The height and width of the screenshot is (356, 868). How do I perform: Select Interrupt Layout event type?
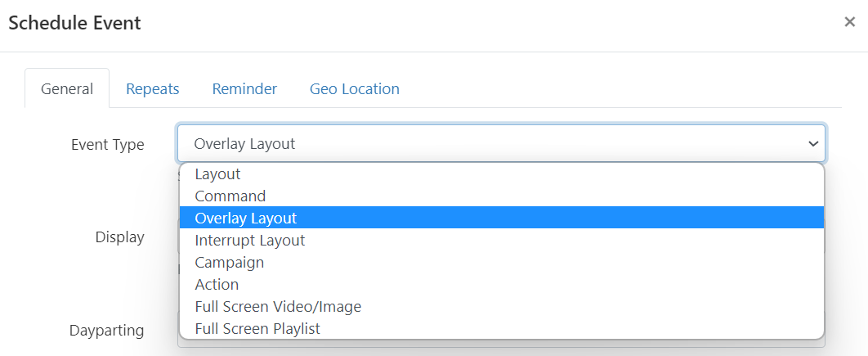[250, 241]
